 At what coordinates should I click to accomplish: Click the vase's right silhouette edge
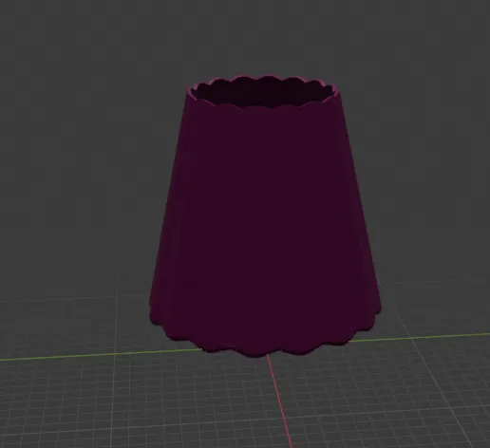pyautogui.click(x=360, y=202)
